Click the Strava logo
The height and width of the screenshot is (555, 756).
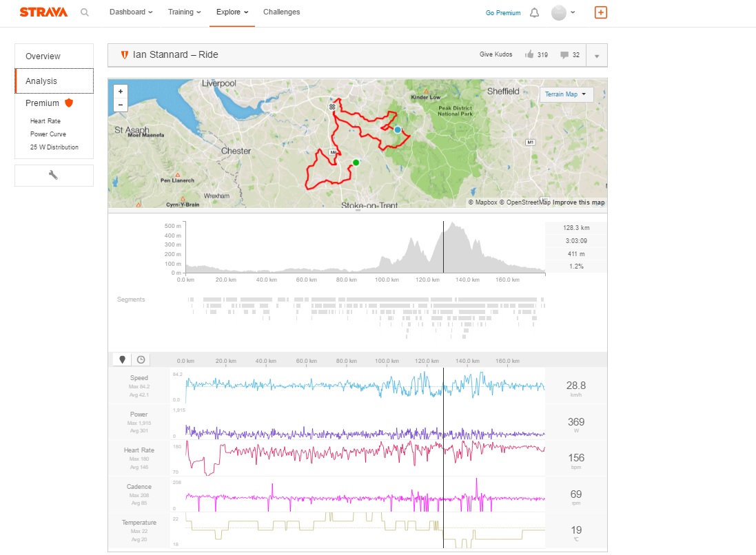pos(43,12)
